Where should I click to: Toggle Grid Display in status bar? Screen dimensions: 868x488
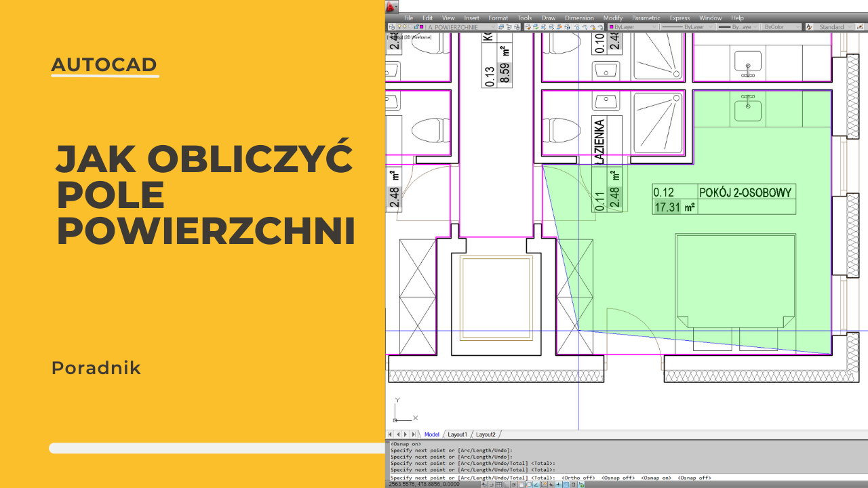498,485
